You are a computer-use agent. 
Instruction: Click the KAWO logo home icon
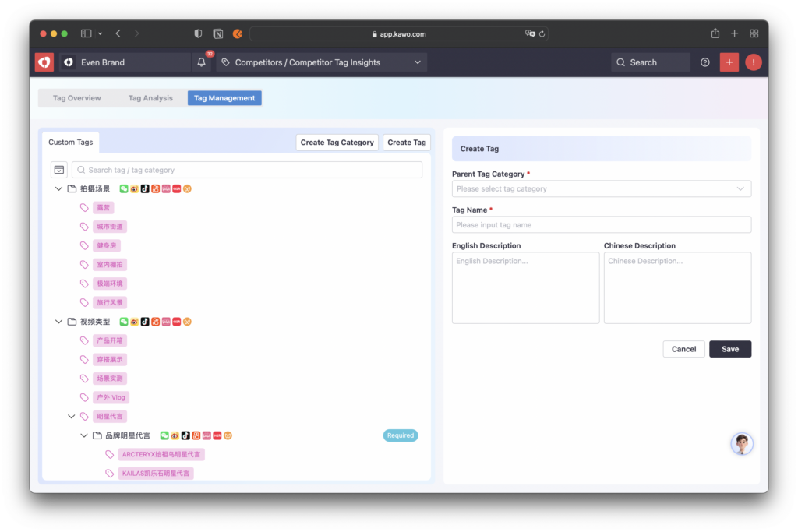coord(44,62)
